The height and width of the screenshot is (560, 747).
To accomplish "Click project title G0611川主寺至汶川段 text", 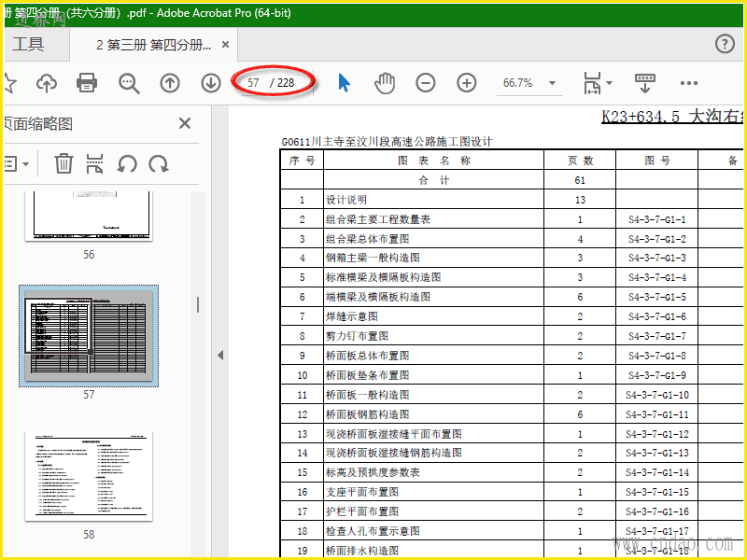I will pyautogui.click(x=387, y=142).
